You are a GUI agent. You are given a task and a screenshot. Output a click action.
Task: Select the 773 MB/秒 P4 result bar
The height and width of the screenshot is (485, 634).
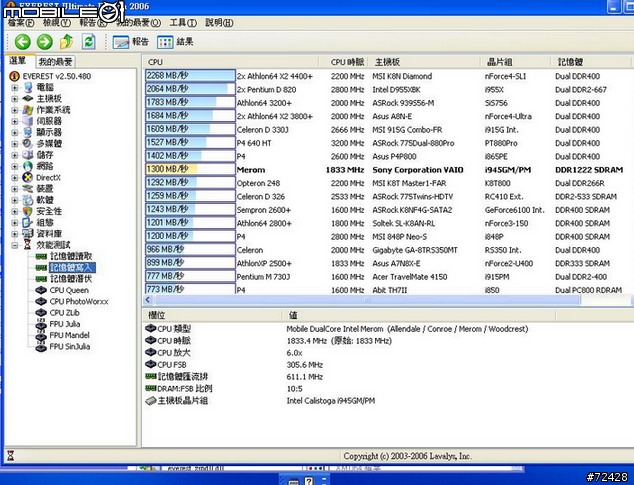190,289
